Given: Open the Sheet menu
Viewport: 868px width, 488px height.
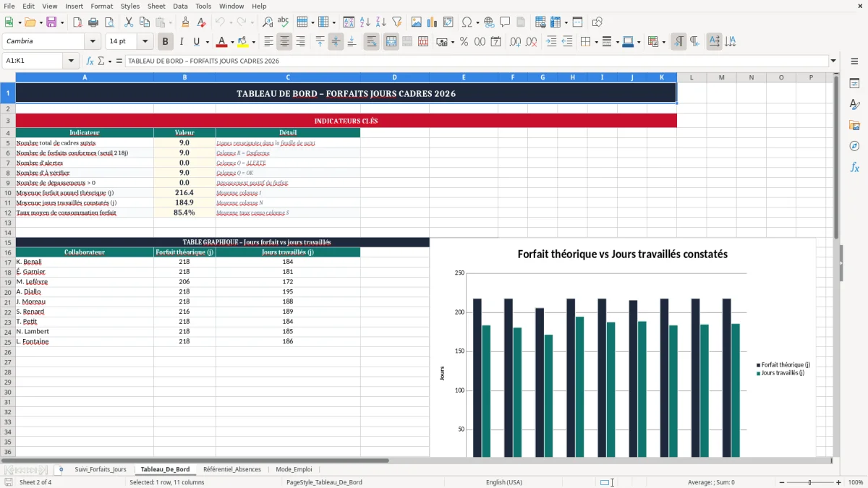Looking at the screenshot, I should [x=156, y=6].
